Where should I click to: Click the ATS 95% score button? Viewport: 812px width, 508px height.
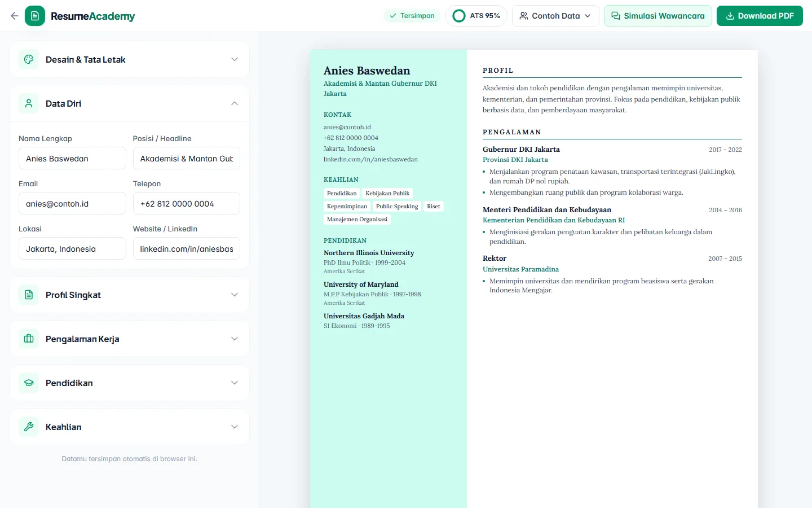(x=476, y=16)
